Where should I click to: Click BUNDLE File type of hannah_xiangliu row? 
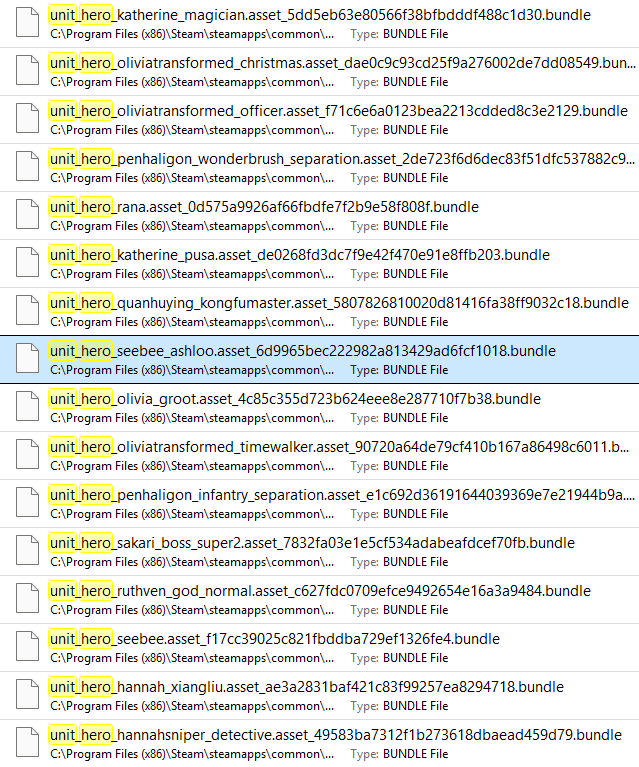[415, 705]
